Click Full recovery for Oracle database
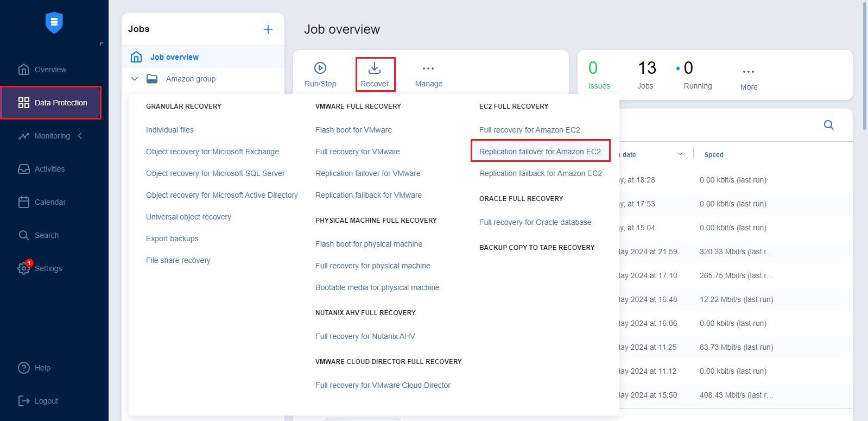The height and width of the screenshot is (421, 868). (x=535, y=222)
